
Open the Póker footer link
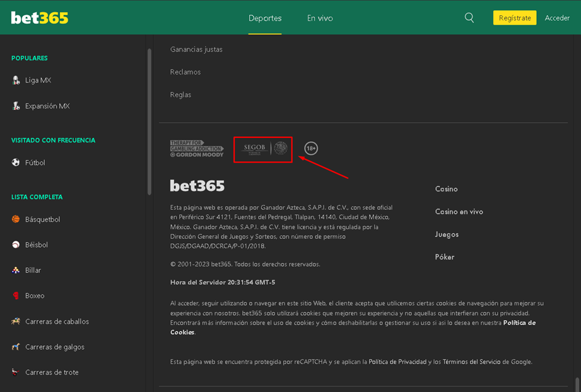(445, 257)
